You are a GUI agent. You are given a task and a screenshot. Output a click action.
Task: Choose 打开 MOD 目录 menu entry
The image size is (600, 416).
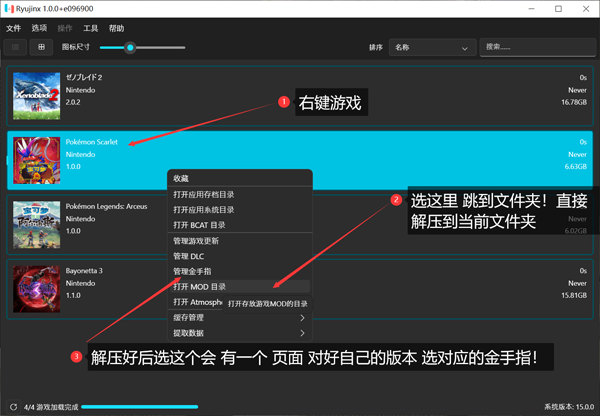click(x=240, y=287)
